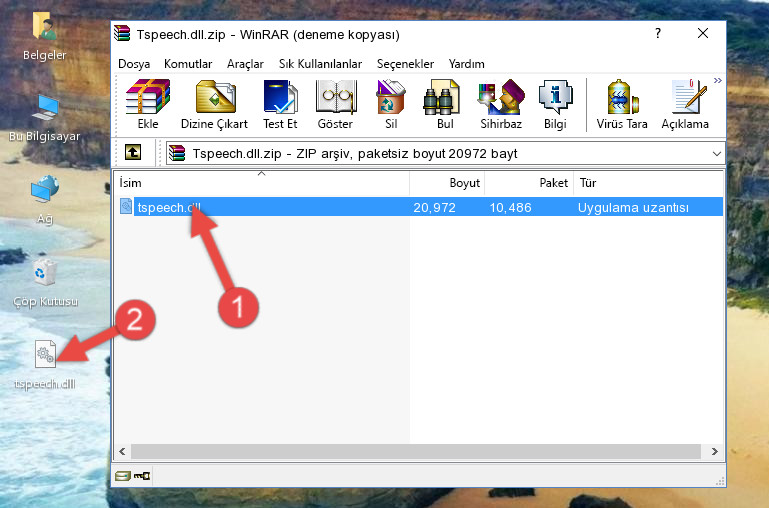The width and height of the screenshot is (769, 508).
Task: Select the Ağ network desktop icon
Action: click(x=45, y=199)
